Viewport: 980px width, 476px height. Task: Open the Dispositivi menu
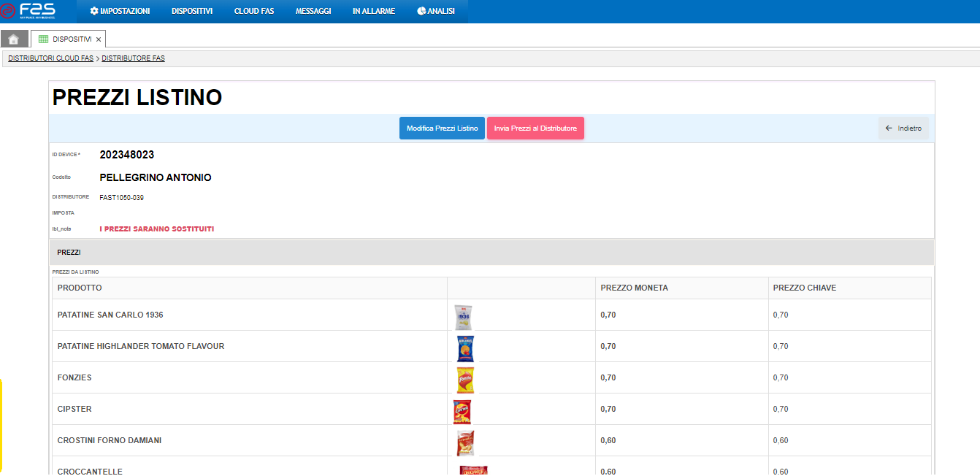(x=192, y=11)
